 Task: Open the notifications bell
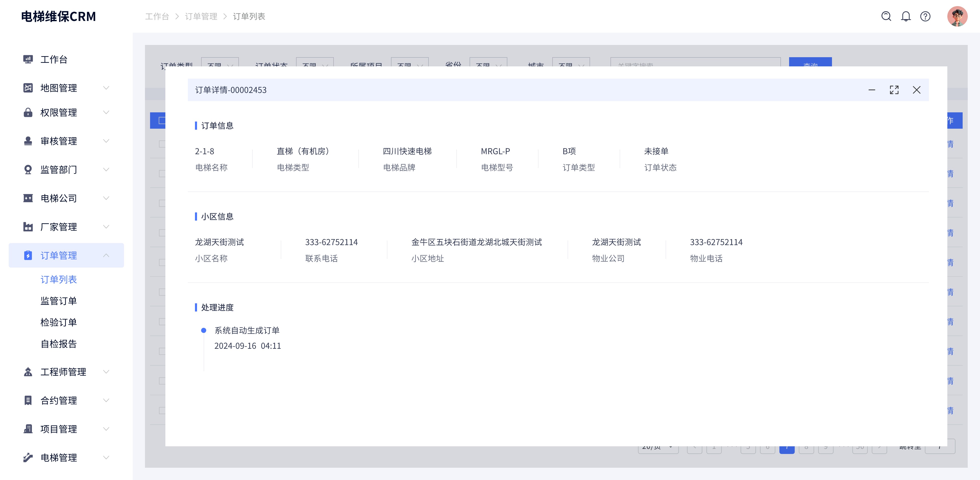[906, 16]
